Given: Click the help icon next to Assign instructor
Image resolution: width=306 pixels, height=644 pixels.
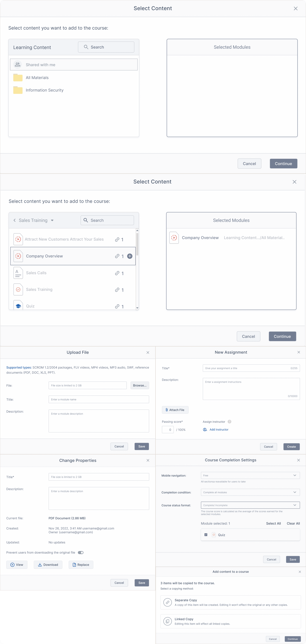Looking at the screenshot, I should click(x=229, y=422).
